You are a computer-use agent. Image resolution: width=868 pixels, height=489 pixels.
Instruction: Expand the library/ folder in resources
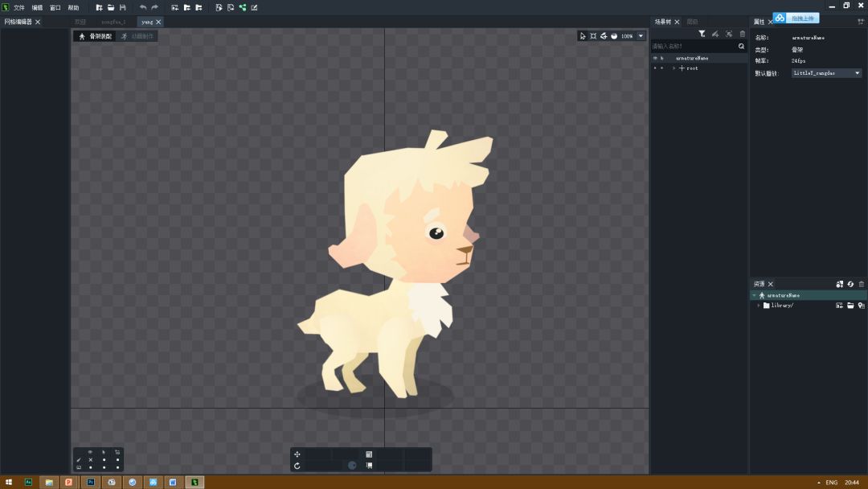click(758, 306)
